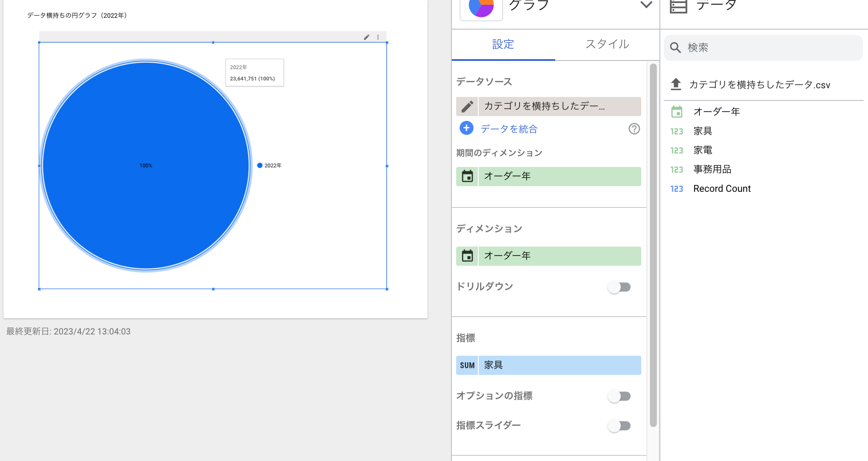Select the 事務用品 field in the data list
Screen dimensions: 868x461
tap(712, 169)
